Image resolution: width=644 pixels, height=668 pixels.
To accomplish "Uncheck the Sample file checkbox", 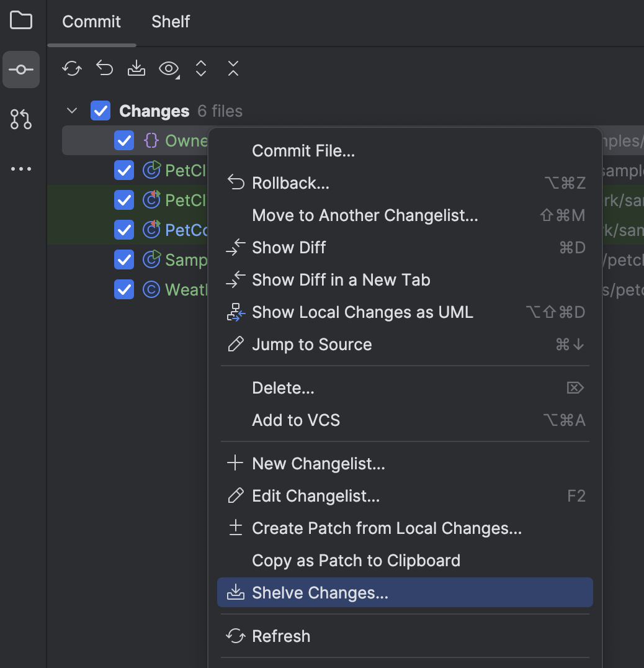I will pyautogui.click(x=123, y=260).
